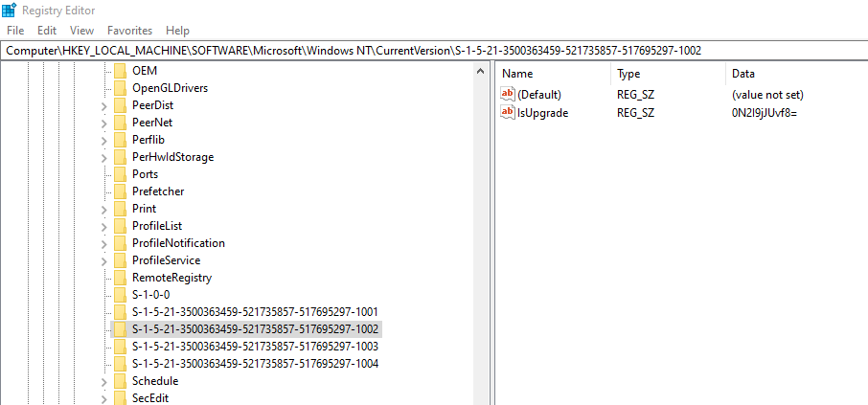Image resolution: width=868 pixels, height=405 pixels.
Task: Click the RemoteRegistry folder icon
Action: [x=120, y=278]
